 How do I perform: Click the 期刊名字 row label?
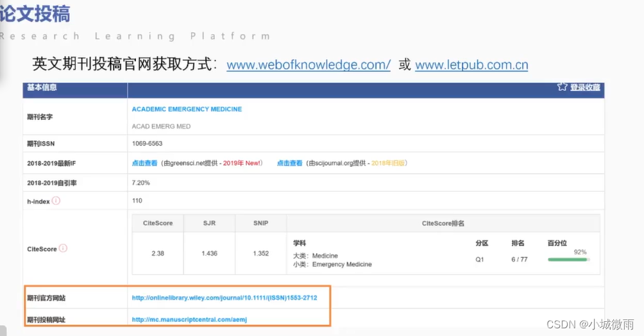[40, 117]
